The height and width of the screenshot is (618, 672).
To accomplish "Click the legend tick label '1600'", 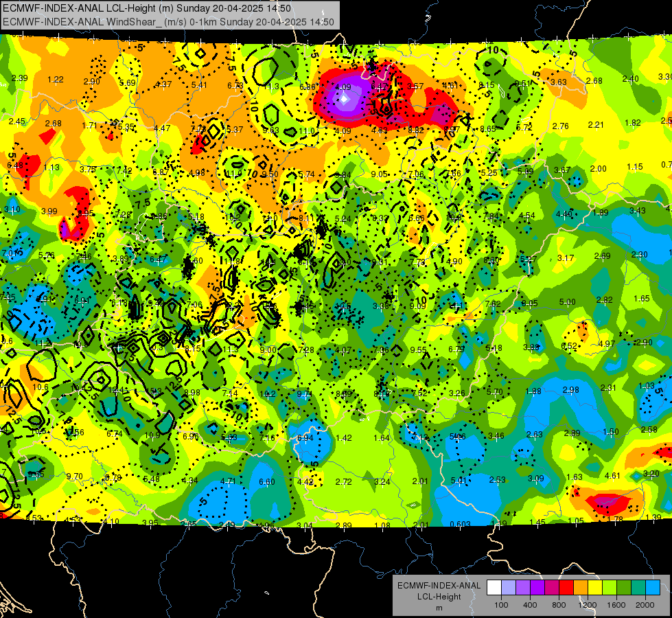I will [x=616, y=605].
